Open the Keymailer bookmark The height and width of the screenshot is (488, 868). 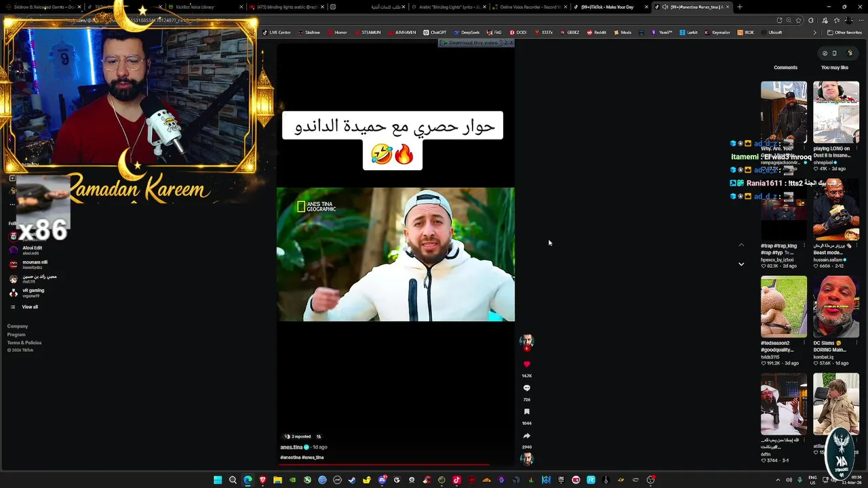718,33
